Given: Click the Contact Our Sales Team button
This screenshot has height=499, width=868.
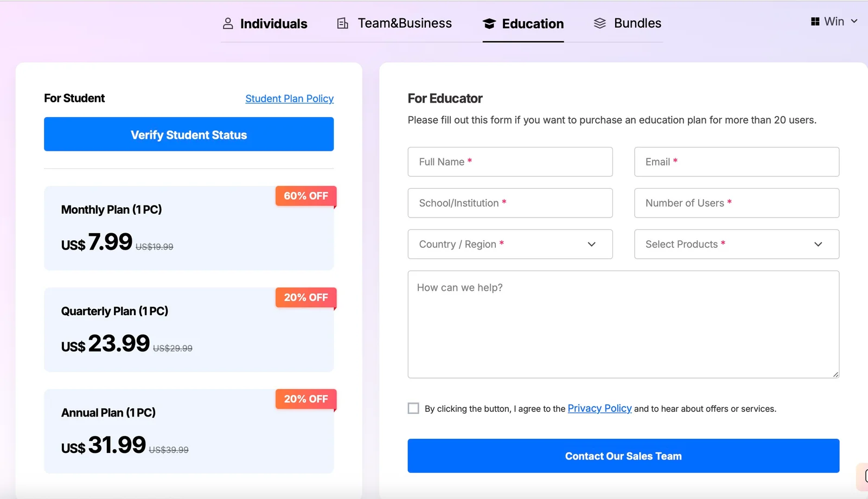Looking at the screenshot, I should tap(623, 456).
